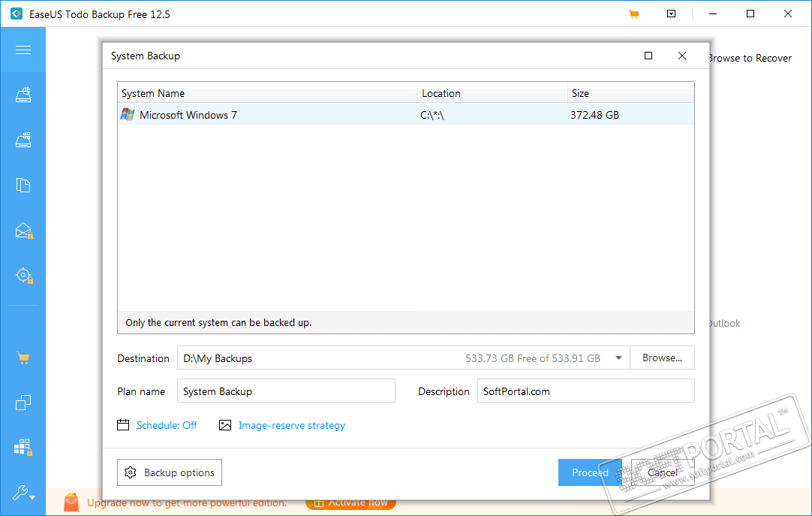This screenshot has height=516, width=812.
Task: Click the Size column header
Action: [x=630, y=93]
